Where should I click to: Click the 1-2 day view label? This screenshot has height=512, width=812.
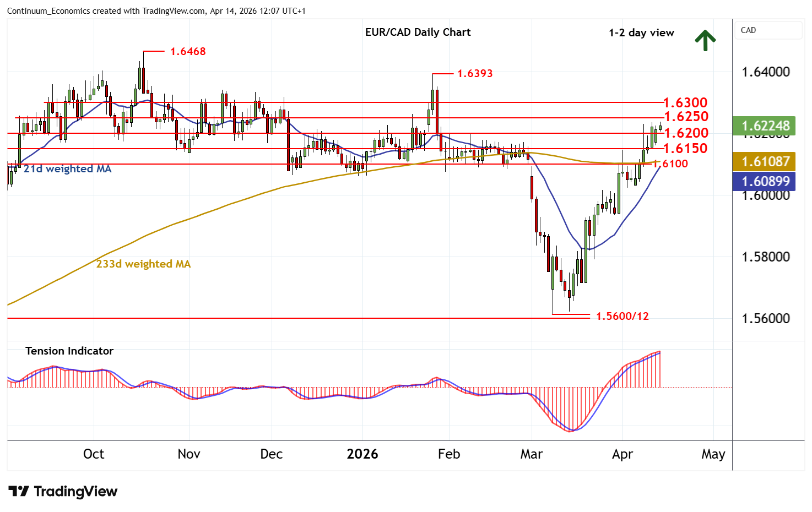[x=641, y=32]
